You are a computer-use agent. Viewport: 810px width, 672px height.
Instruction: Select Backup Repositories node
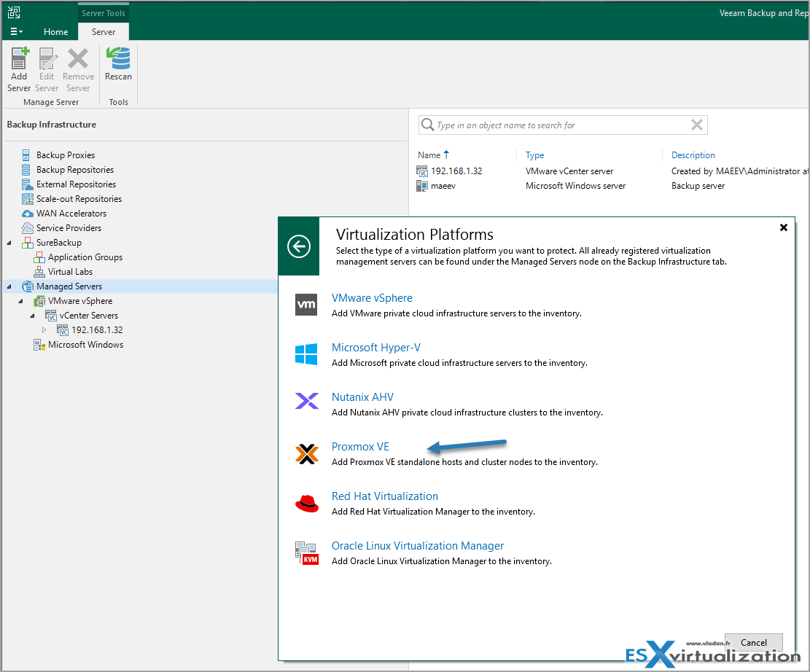pyautogui.click(x=75, y=169)
